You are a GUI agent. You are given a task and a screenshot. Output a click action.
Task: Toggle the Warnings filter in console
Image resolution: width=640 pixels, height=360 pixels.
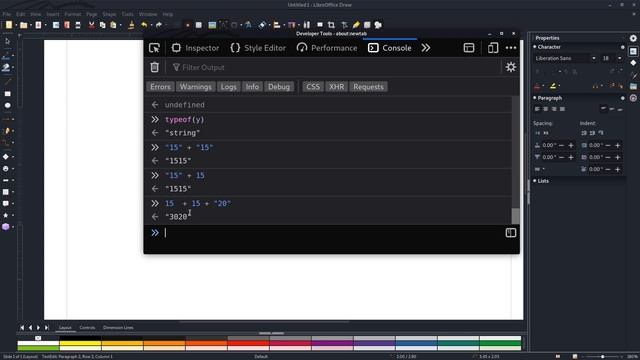click(x=196, y=87)
